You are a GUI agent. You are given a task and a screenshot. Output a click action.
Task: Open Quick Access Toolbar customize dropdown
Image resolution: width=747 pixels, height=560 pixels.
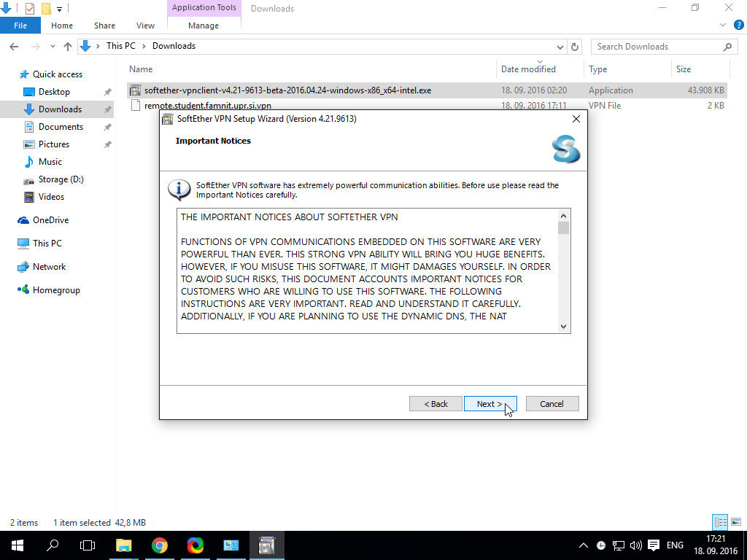59,9
